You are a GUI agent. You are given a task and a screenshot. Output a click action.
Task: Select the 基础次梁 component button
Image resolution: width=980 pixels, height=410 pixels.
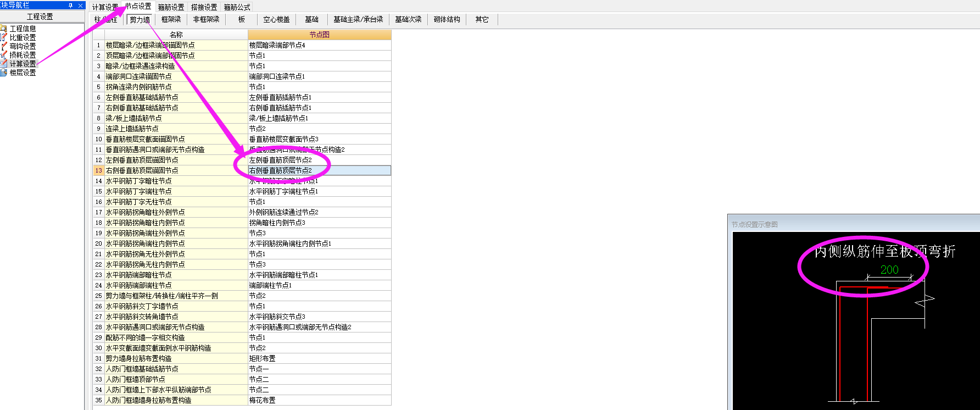point(408,20)
